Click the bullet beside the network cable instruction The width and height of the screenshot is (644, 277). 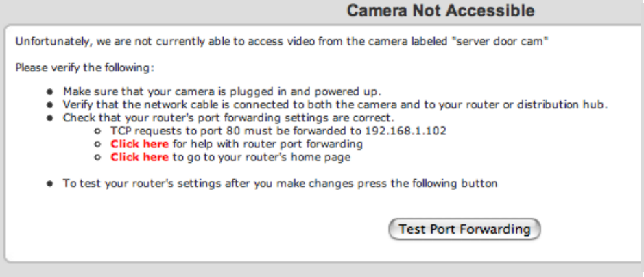click(x=49, y=105)
